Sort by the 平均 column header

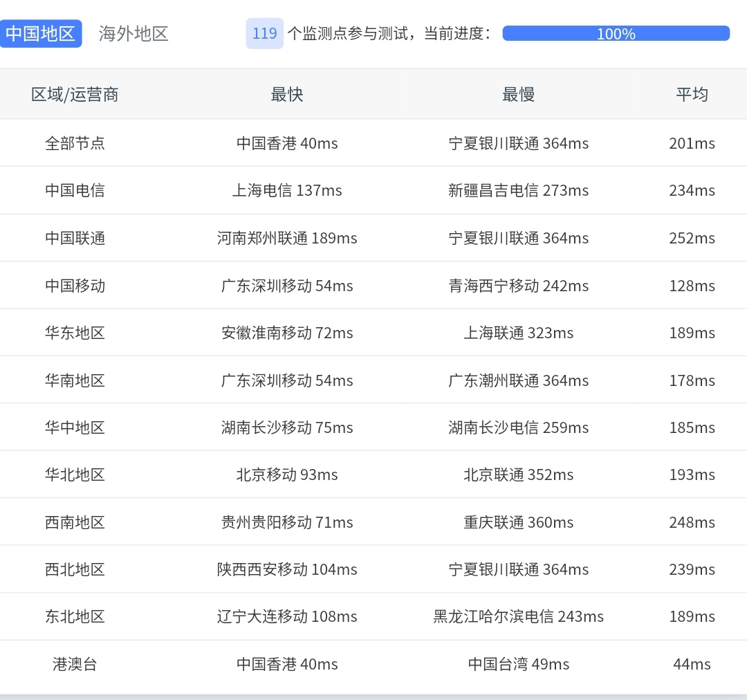pos(692,94)
